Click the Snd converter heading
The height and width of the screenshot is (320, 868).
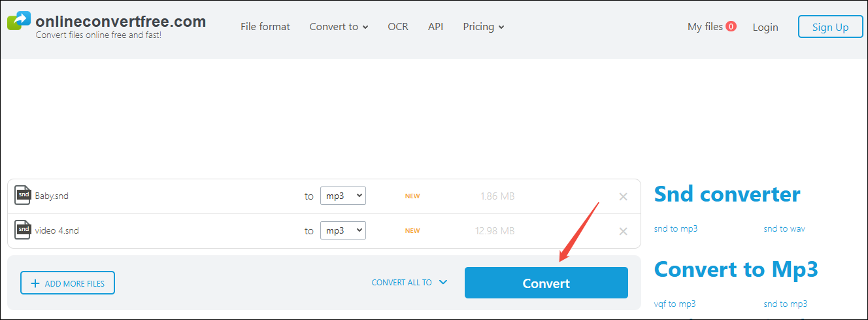pos(727,194)
